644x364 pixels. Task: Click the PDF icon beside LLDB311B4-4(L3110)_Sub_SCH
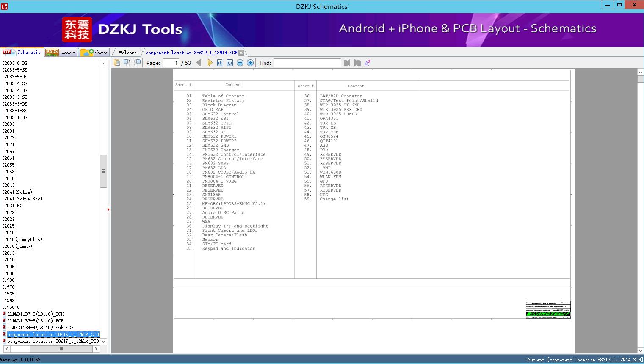pos(4,328)
